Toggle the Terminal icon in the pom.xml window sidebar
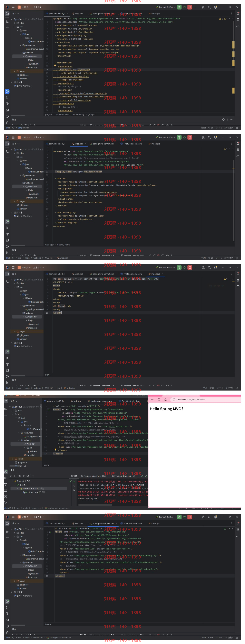 (7, 110)
